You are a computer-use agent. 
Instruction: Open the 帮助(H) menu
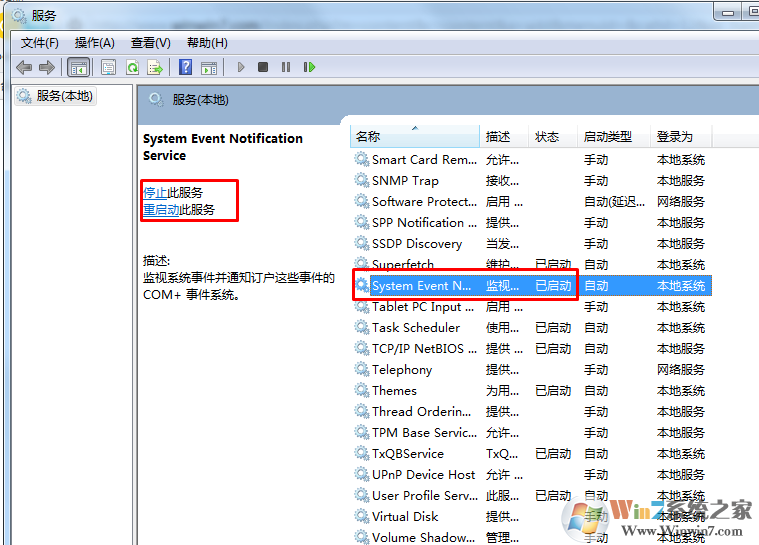click(207, 43)
